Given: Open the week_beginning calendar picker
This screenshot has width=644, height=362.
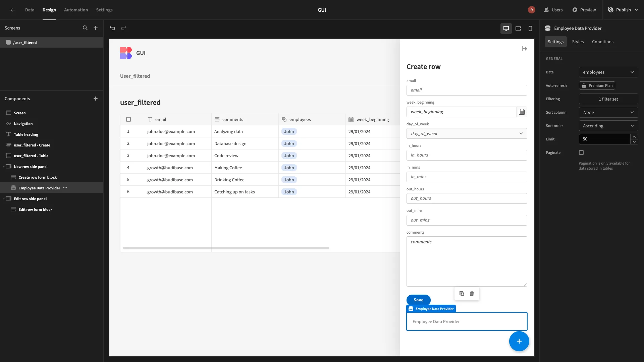Looking at the screenshot, I should tap(522, 112).
